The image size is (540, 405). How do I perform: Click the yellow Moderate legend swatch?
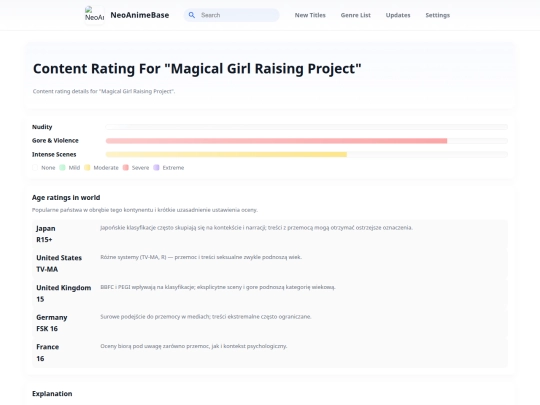(x=87, y=168)
